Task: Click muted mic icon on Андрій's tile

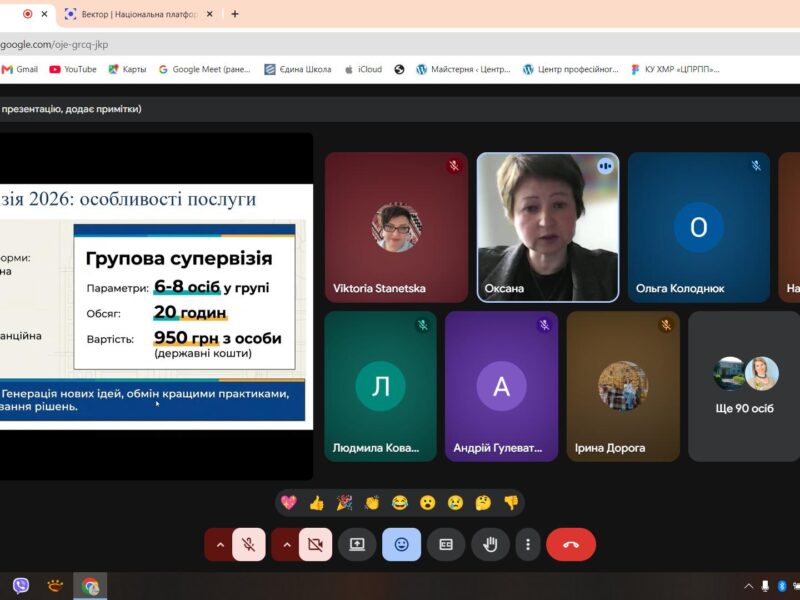Action: tap(544, 325)
